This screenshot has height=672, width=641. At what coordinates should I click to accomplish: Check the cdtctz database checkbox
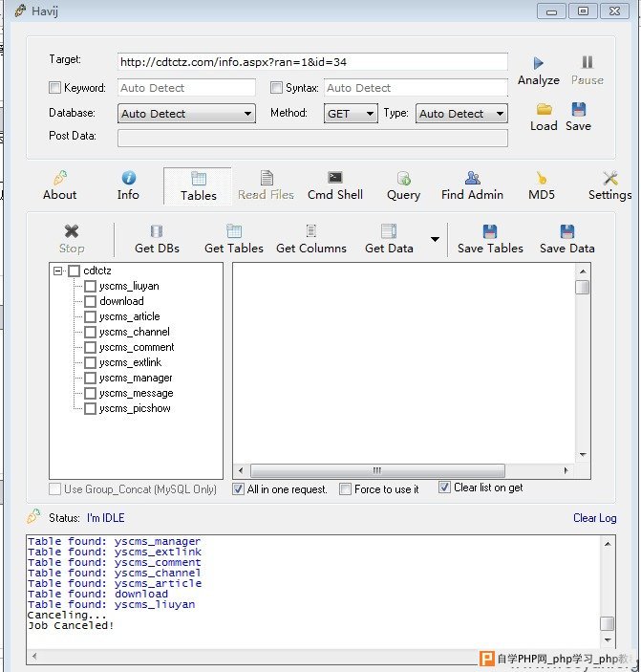click(x=75, y=271)
